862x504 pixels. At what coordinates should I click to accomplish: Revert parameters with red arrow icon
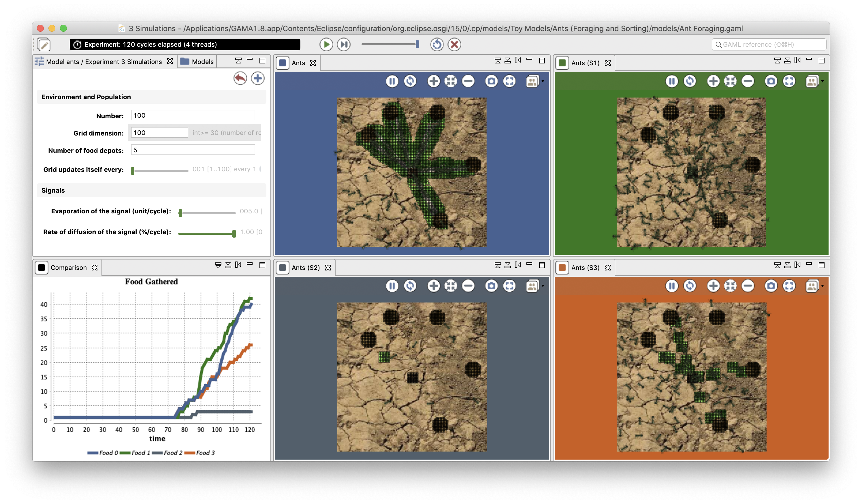point(240,78)
